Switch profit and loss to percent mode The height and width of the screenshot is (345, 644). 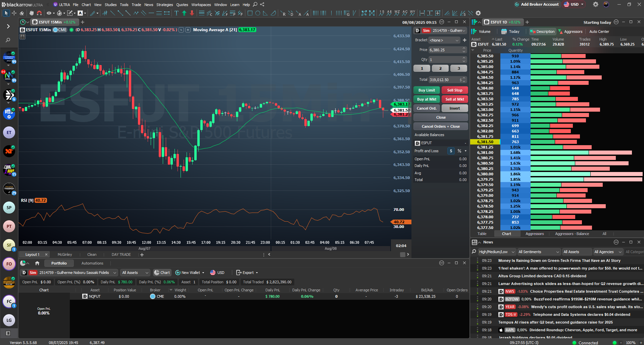click(459, 151)
